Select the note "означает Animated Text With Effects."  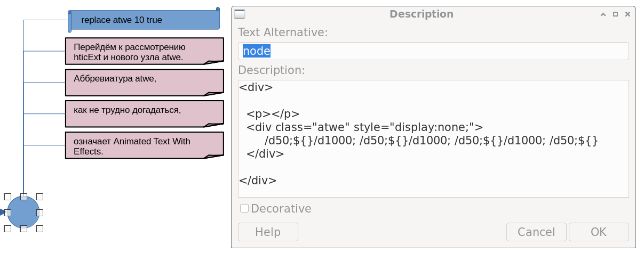144,145
